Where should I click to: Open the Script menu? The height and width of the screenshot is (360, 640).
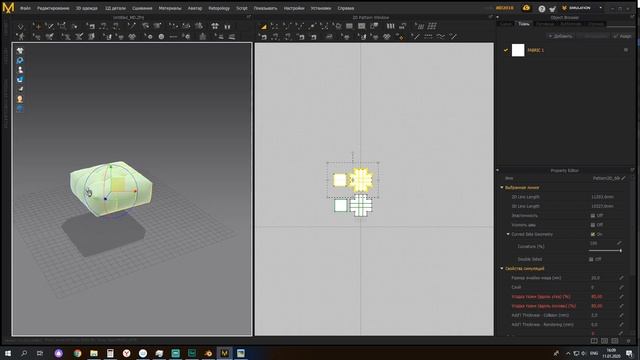(x=242, y=8)
